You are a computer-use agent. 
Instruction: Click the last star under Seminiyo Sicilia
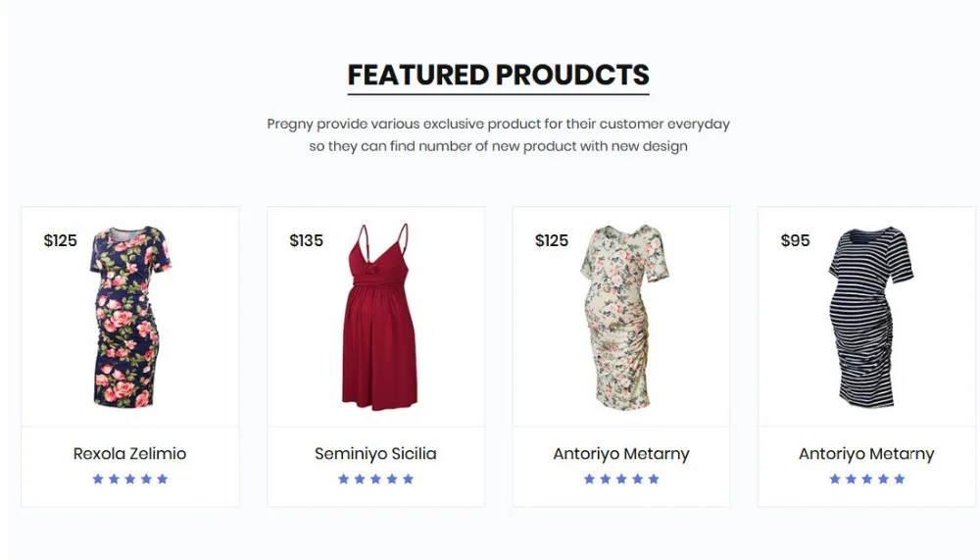click(x=408, y=479)
